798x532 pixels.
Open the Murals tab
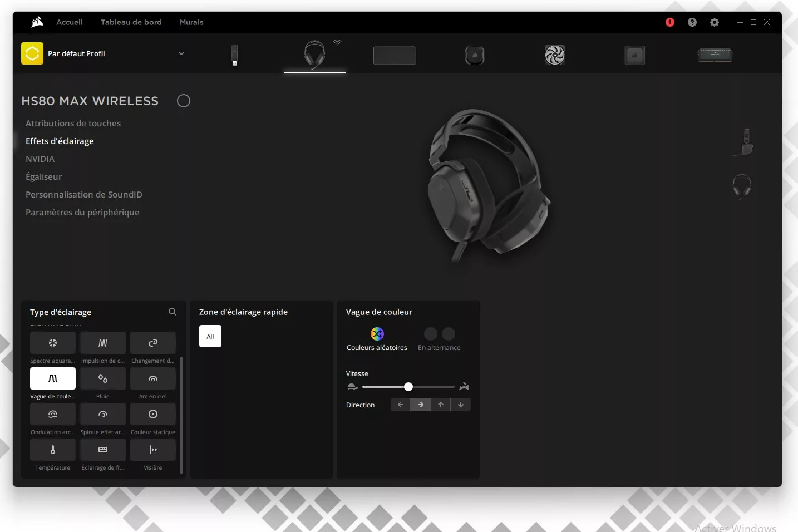click(x=191, y=22)
